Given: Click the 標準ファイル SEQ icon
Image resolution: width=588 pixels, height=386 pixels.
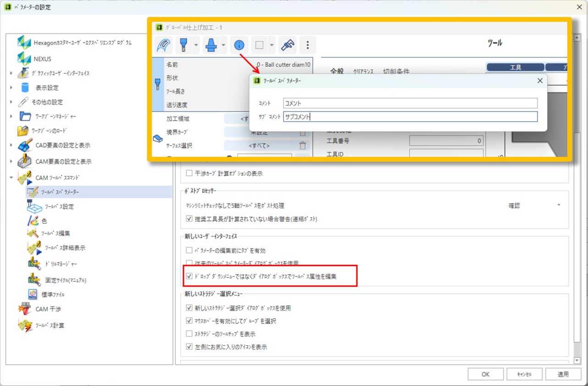Looking at the screenshot, I should [33, 294].
